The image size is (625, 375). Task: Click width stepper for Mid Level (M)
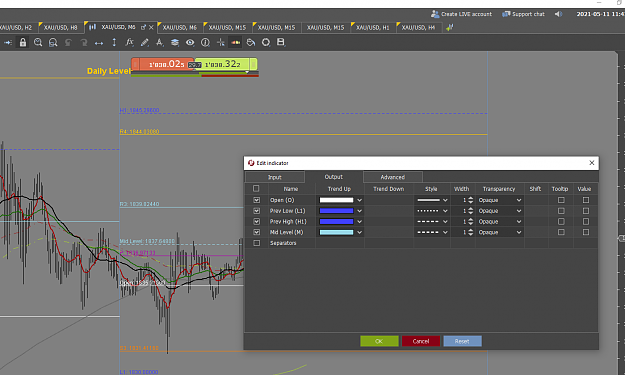471,232
